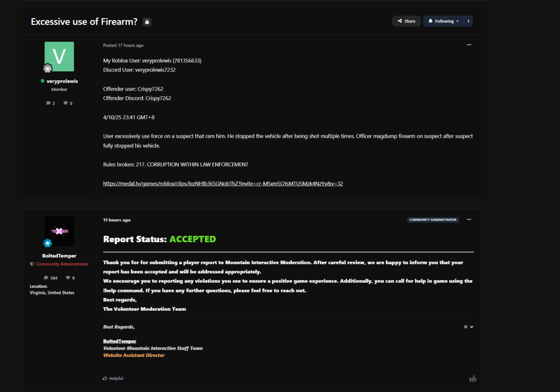Open options menu for veryprolewis's post
560x392 pixels.
click(469, 45)
